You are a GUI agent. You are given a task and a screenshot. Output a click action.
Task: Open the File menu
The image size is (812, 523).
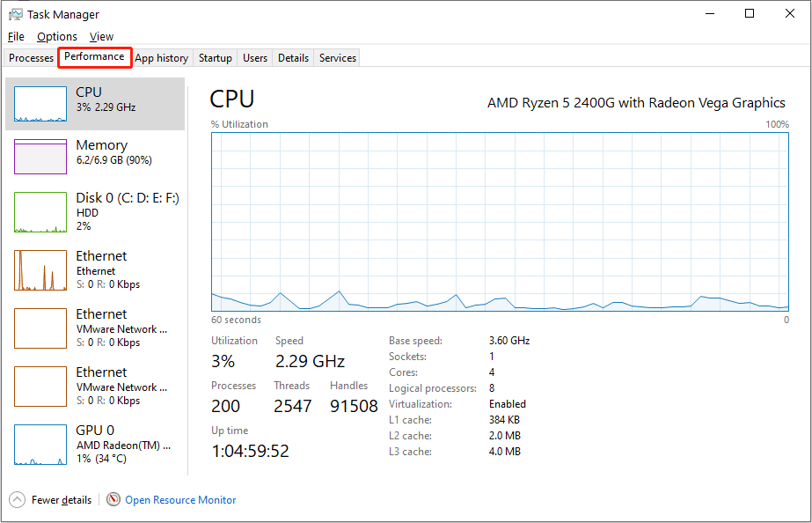(x=16, y=37)
